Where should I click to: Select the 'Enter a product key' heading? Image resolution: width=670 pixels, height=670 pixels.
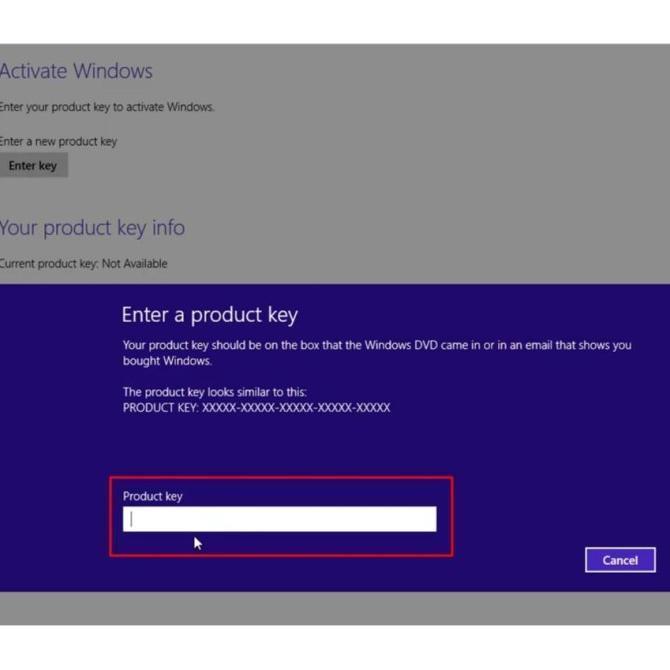pyautogui.click(x=209, y=315)
